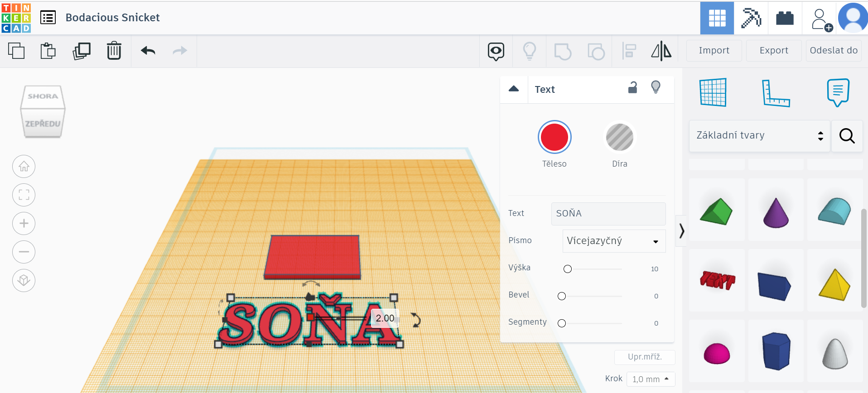Pick the gray Paraboloid shape
The image size is (868, 393).
pyautogui.click(x=835, y=351)
